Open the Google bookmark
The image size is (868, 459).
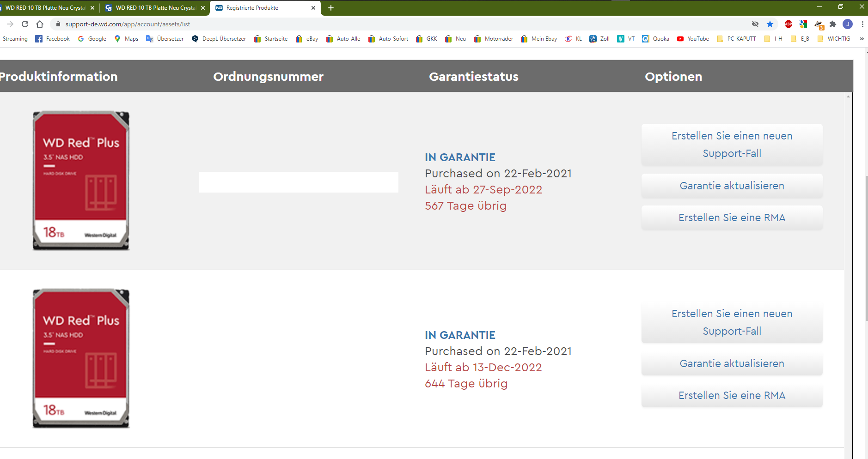coord(92,39)
